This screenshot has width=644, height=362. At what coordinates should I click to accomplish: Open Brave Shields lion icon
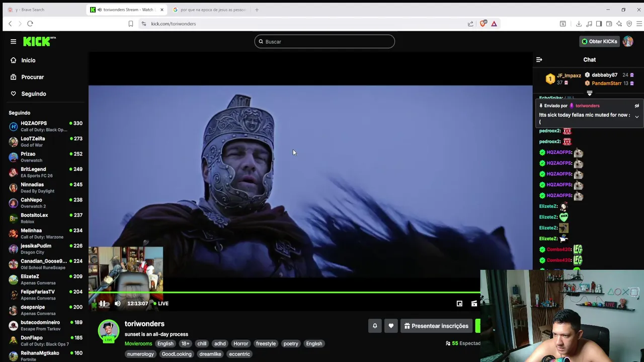click(483, 24)
